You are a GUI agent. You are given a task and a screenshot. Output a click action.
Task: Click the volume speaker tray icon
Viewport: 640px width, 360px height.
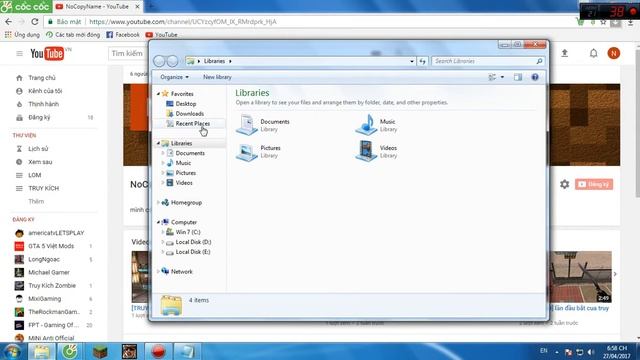click(x=591, y=352)
